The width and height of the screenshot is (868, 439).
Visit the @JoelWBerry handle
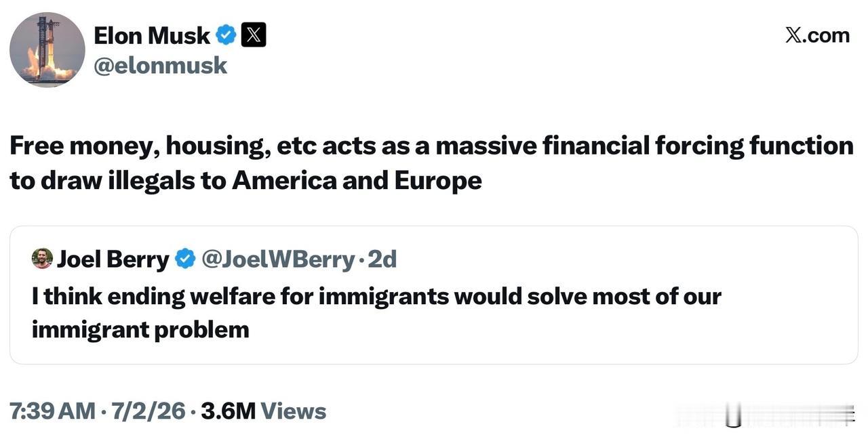[x=278, y=259]
